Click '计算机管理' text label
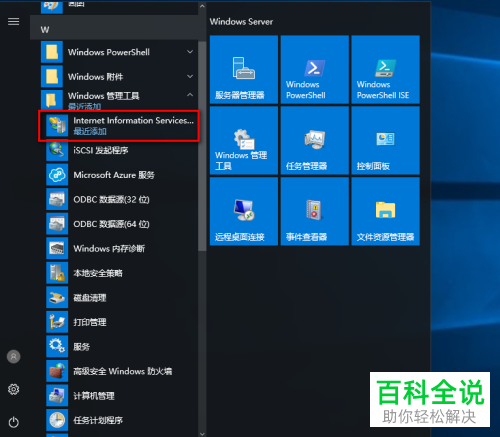500x437 pixels. click(94, 396)
